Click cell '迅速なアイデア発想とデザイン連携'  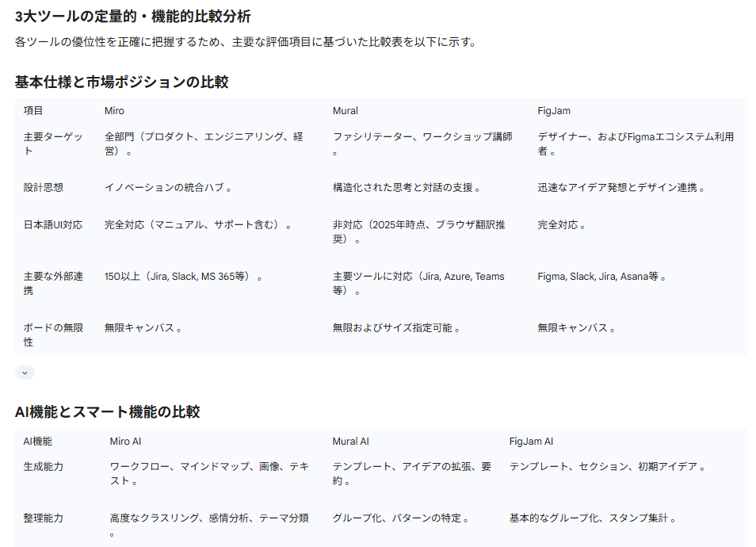[x=621, y=188]
